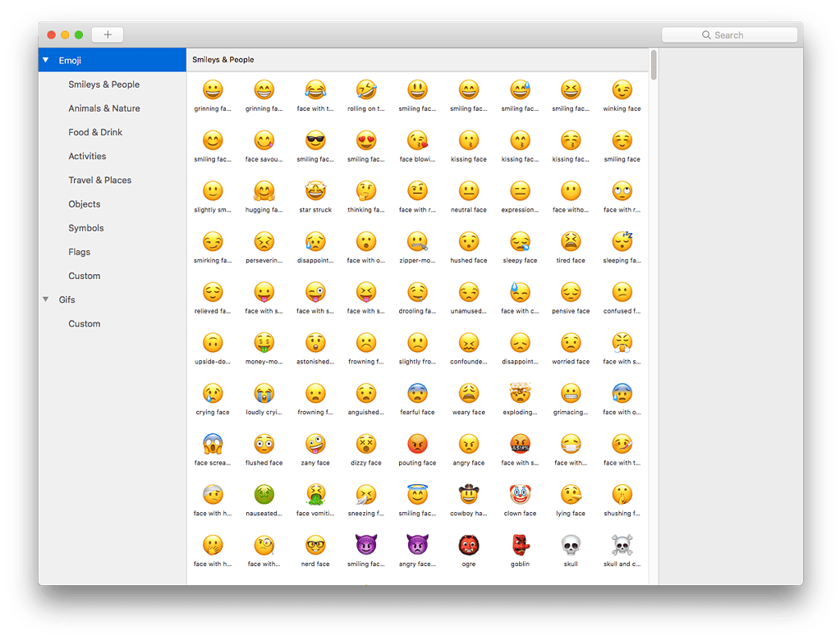This screenshot has width=840, height=640.
Task: Open the Food & Drink category
Action: 95,132
